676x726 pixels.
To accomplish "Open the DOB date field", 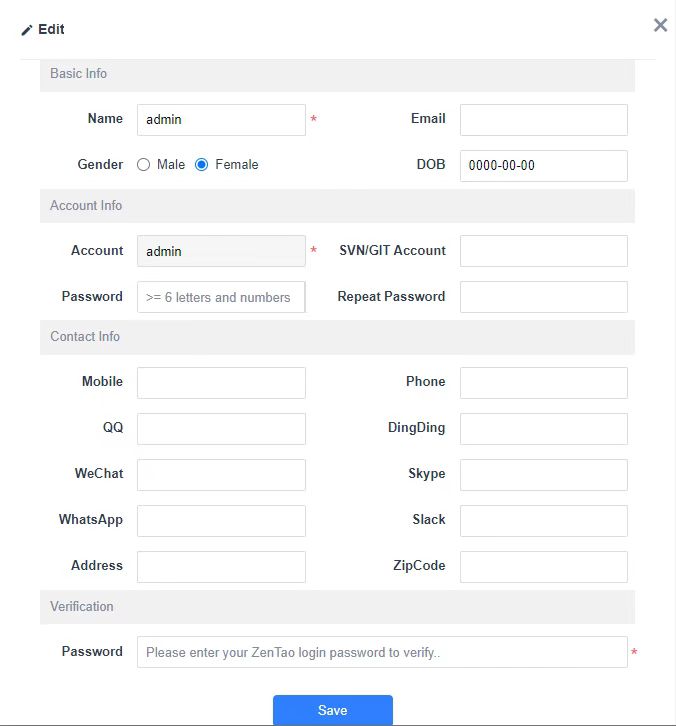I will [543, 166].
